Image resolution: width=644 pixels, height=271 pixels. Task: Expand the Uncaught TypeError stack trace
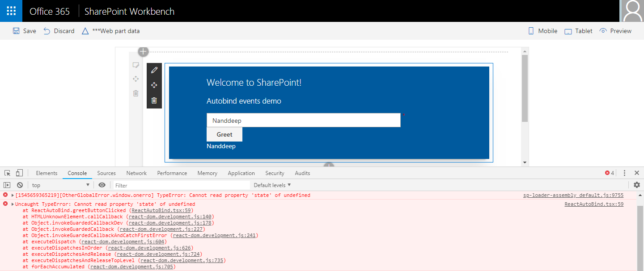click(x=13, y=204)
